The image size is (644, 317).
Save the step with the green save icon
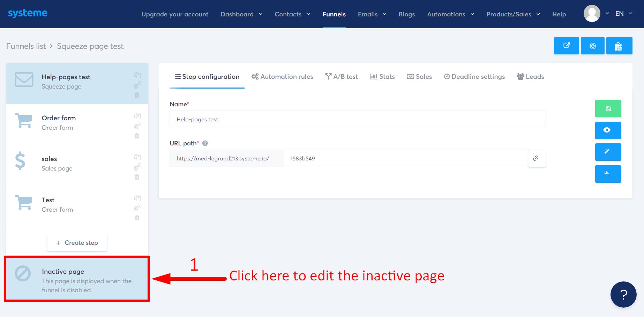pos(608,108)
